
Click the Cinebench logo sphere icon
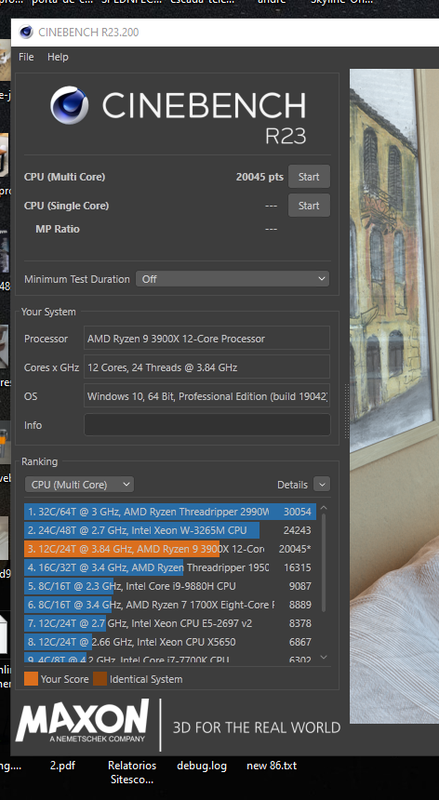pos(69,105)
